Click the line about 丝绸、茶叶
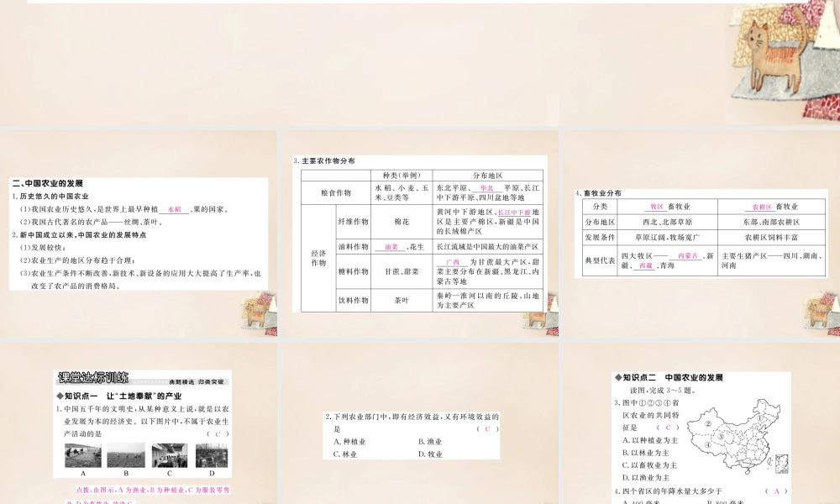The width and height of the screenshot is (840, 504). [x=91, y=223]
